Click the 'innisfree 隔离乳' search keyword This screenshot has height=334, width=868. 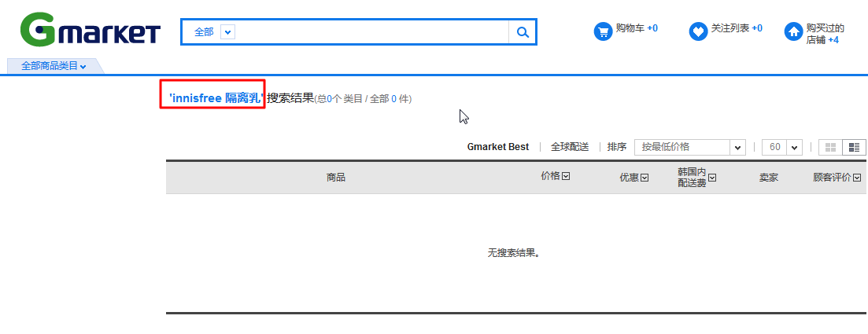[216, 98]
